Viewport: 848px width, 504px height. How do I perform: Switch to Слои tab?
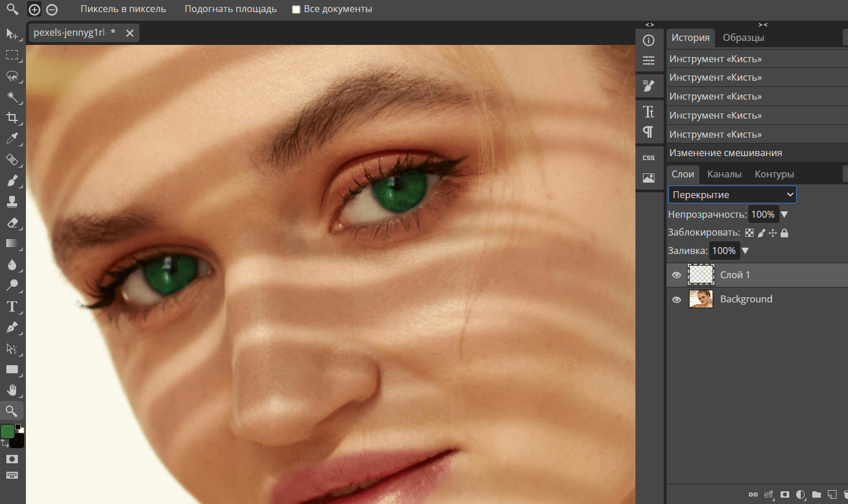683,174
